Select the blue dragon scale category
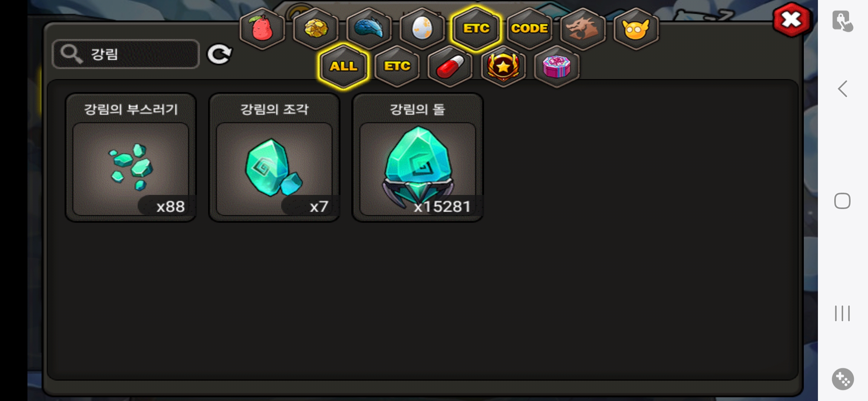 click(x=369, y=28)
